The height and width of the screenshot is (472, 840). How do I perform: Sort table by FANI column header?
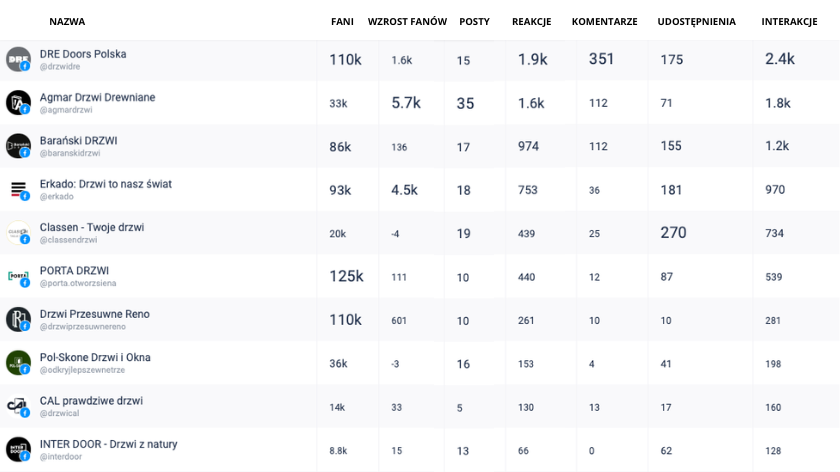[x=342, y=21]
